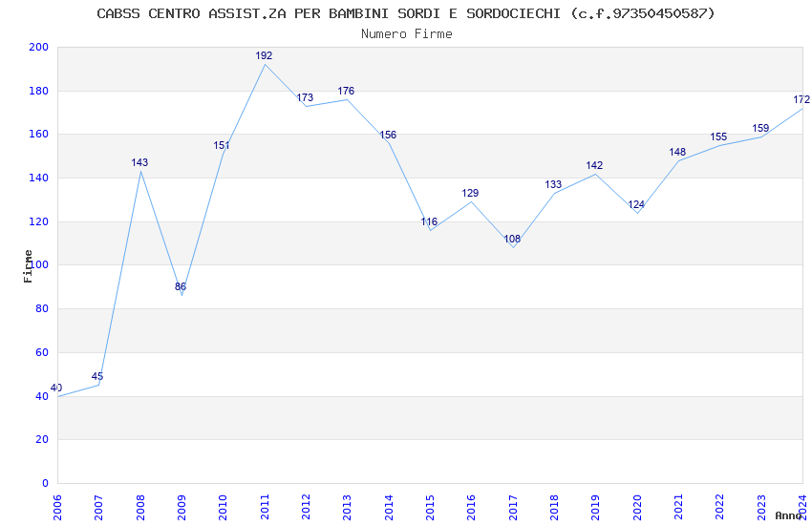Select the data label 172 for 2024
812x525 pixels.
tap(801, 99)
